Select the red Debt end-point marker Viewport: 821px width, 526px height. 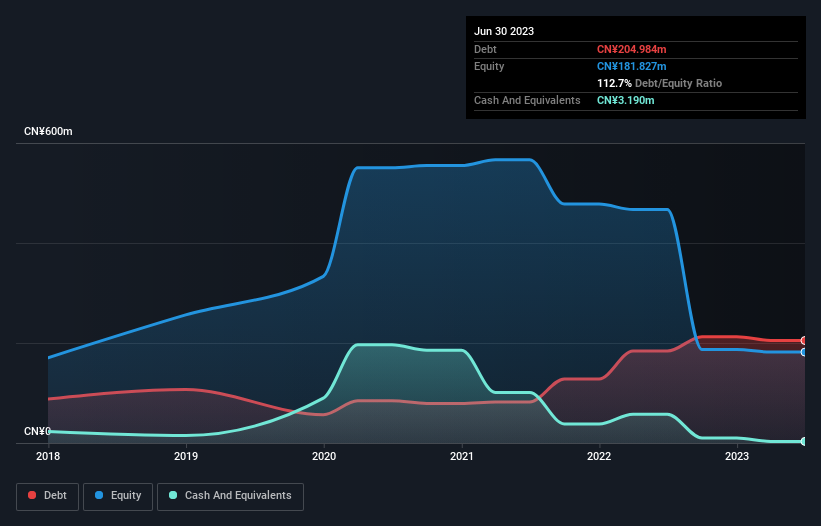(x=804, y=341)
